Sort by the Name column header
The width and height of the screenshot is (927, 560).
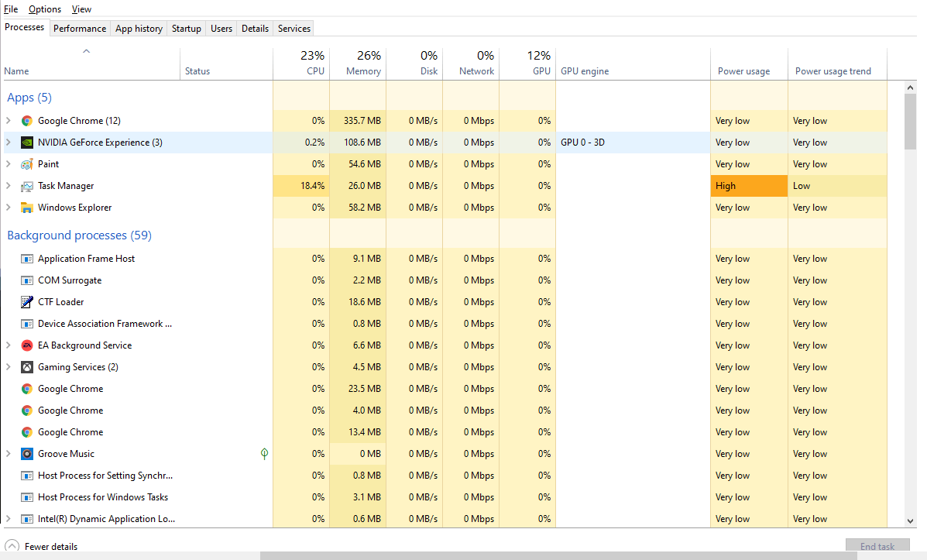(91, 64)
